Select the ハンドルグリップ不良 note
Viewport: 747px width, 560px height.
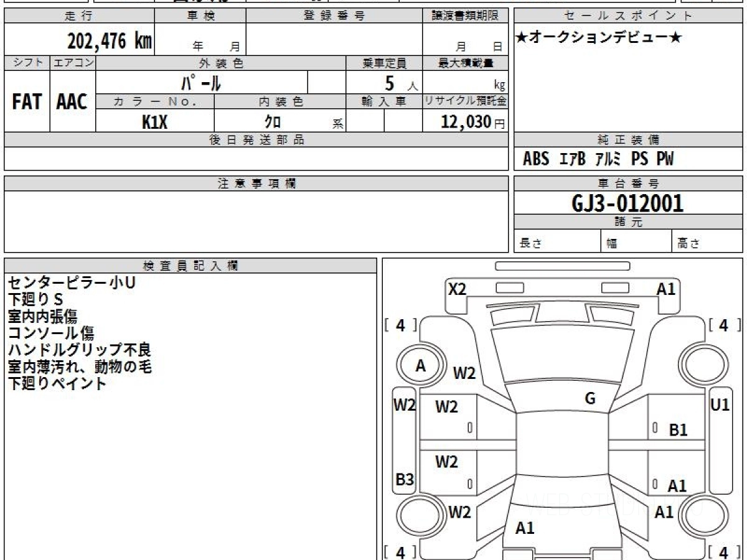79,350
